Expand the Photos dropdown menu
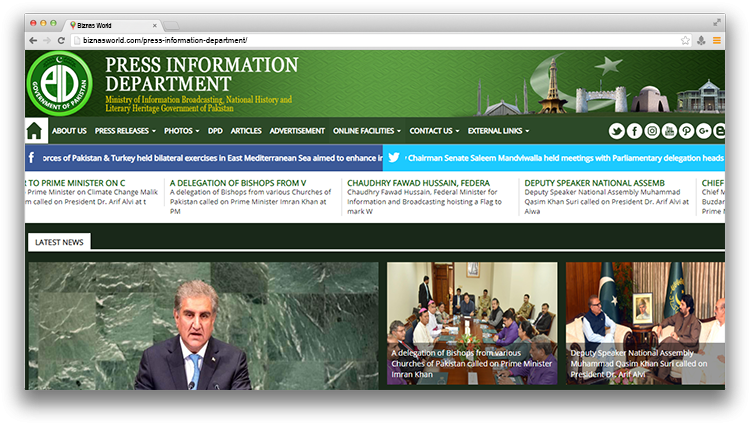 tap(182, 131)
